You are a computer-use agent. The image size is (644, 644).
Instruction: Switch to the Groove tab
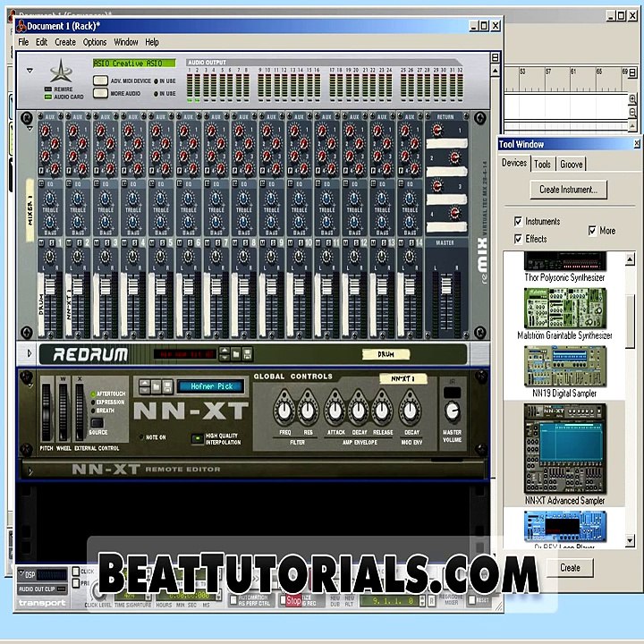pos(572,165)
